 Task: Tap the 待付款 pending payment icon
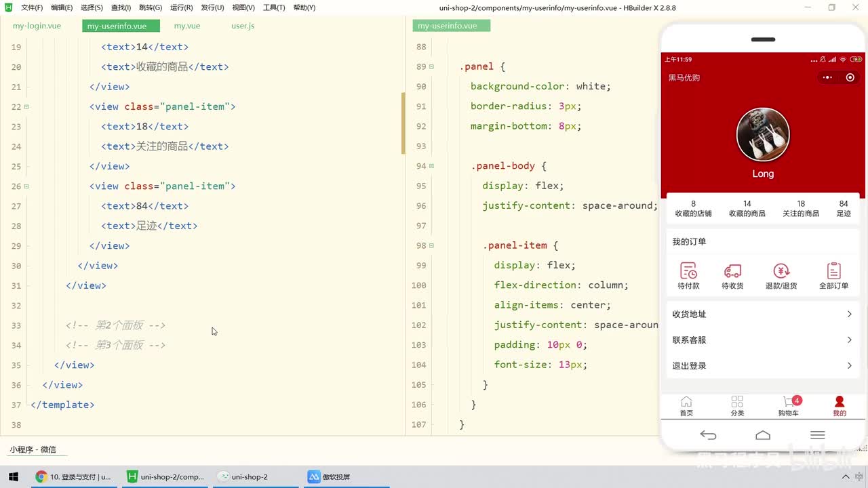coord(688,271)
